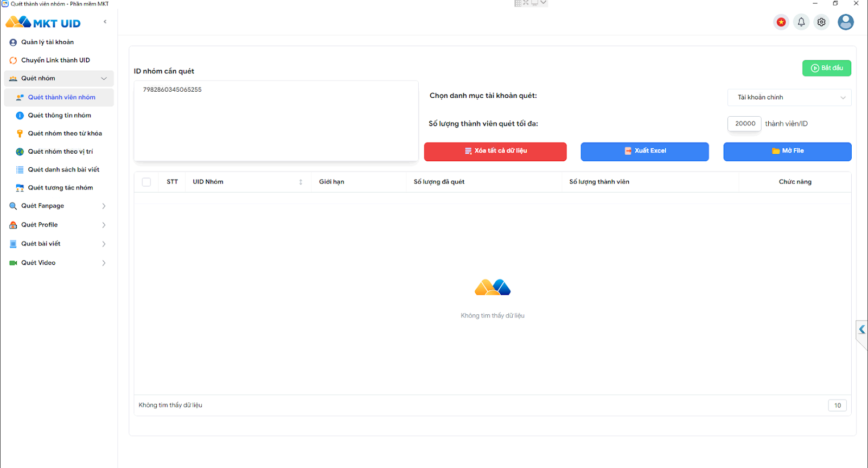The width and height of the screenshot is (868, 468).
Task: Click the Chuyển Link thành UID icon
Action: (13, 60)
